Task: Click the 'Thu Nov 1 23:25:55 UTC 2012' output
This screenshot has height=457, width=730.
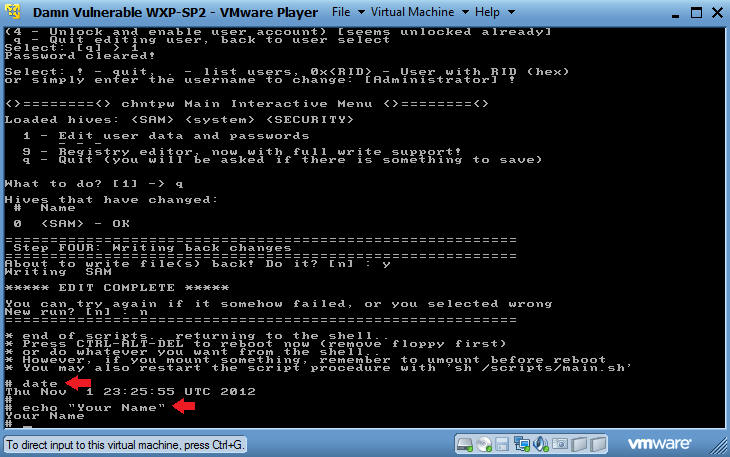Action: click(130, 392)
